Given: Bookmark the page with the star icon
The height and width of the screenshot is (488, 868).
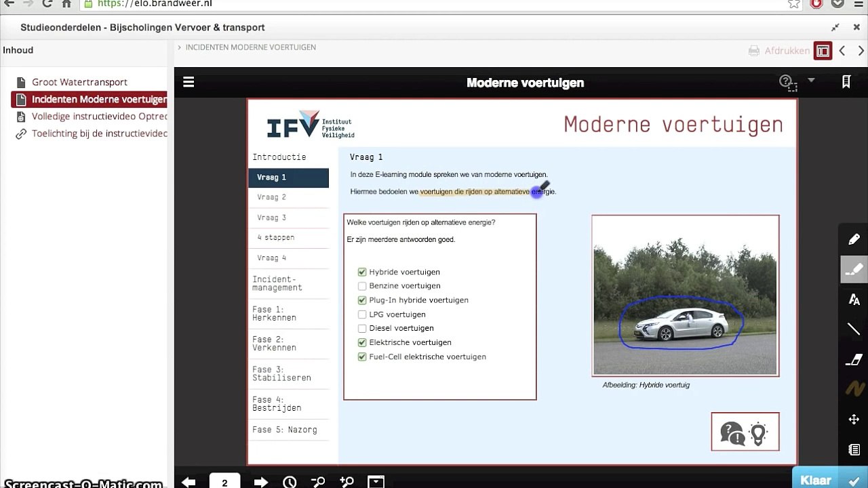Looking at the screenshot, I should pos(794,3).
